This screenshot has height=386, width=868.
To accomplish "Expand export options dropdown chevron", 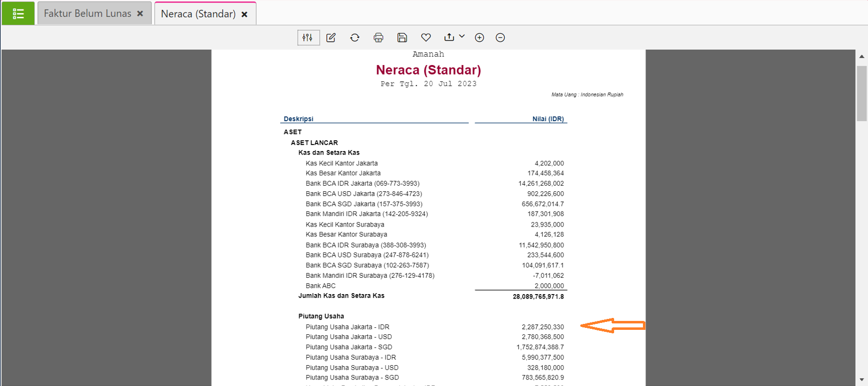I will [x=462, y=36].
